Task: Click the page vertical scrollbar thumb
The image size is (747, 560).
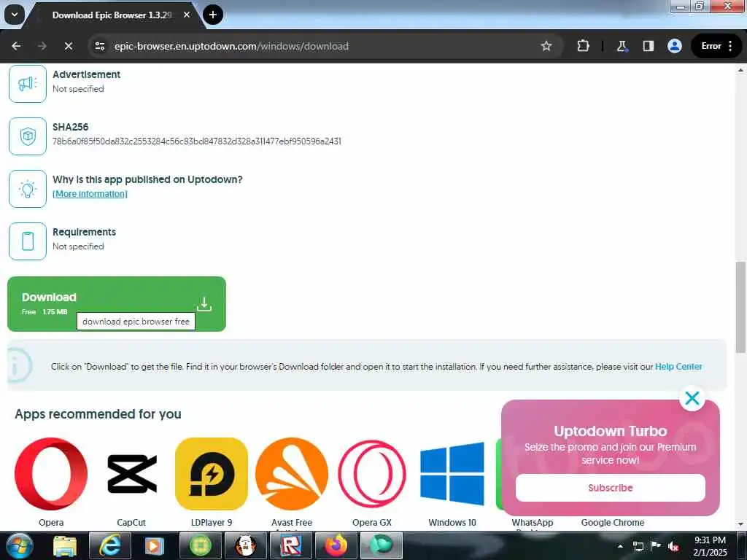Action: coord(740,307)
